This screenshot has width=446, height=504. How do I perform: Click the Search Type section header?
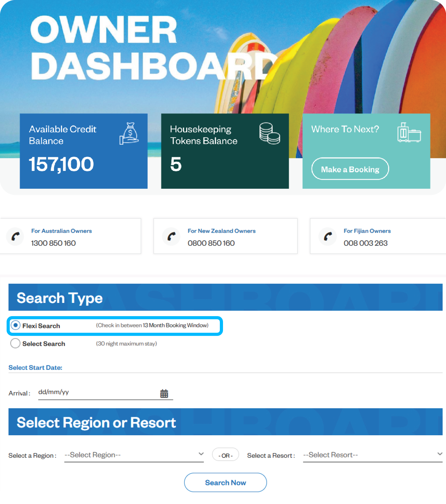(226, 297)
